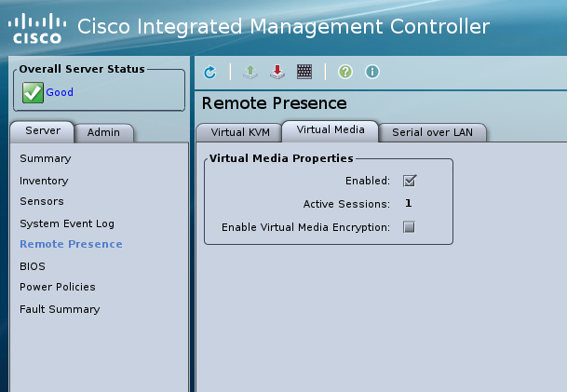Screen dimensions: 567x392
Task: Click the Remote Presence page heading
Action: tap(274, 103)
